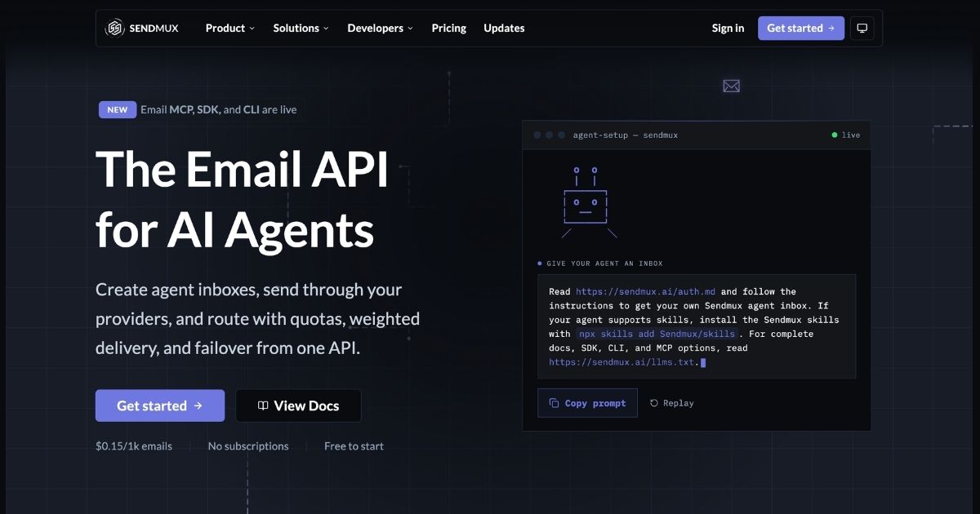Go to the Pricing page

coord(449,28)
